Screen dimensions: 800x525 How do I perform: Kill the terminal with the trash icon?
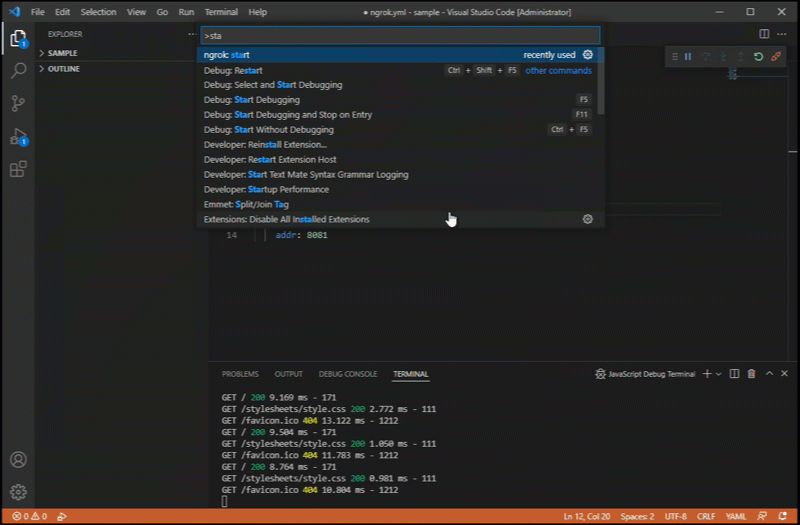coord(752,374)
